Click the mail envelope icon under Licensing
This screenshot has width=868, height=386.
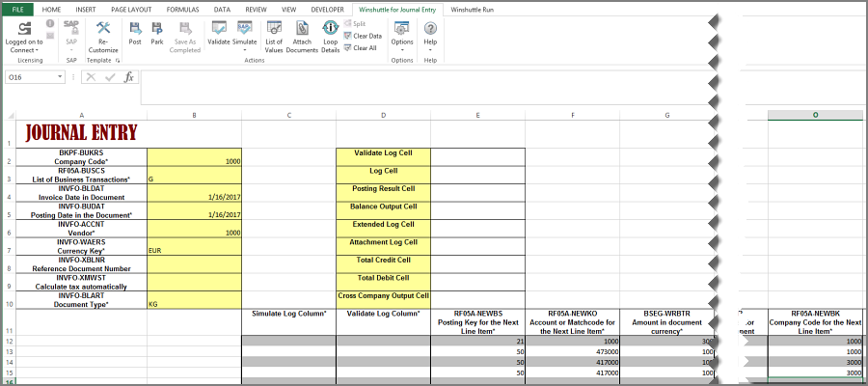(x=50, y=36)
